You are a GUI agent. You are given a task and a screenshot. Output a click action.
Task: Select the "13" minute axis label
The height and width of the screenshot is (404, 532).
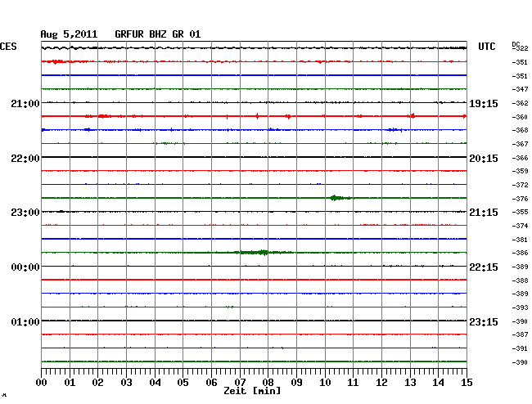tap(410, 383)
